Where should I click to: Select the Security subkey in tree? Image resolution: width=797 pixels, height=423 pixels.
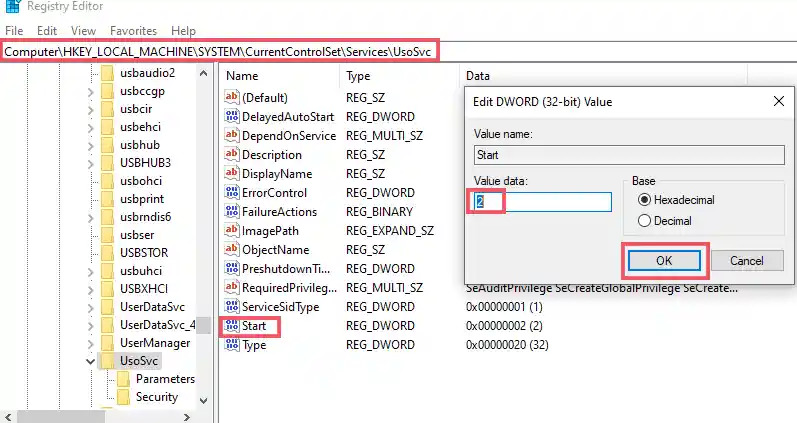point(156,397)
